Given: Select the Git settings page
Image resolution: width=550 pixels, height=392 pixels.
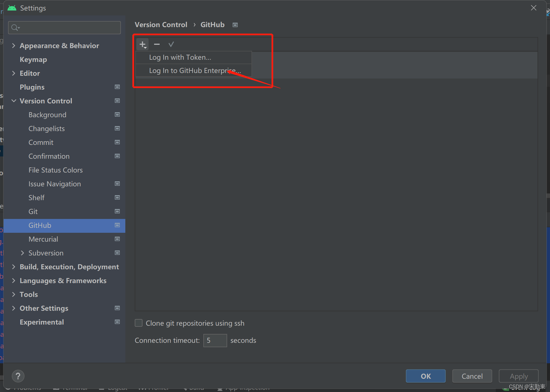Looking at the screenshot, I should [33, 211].
